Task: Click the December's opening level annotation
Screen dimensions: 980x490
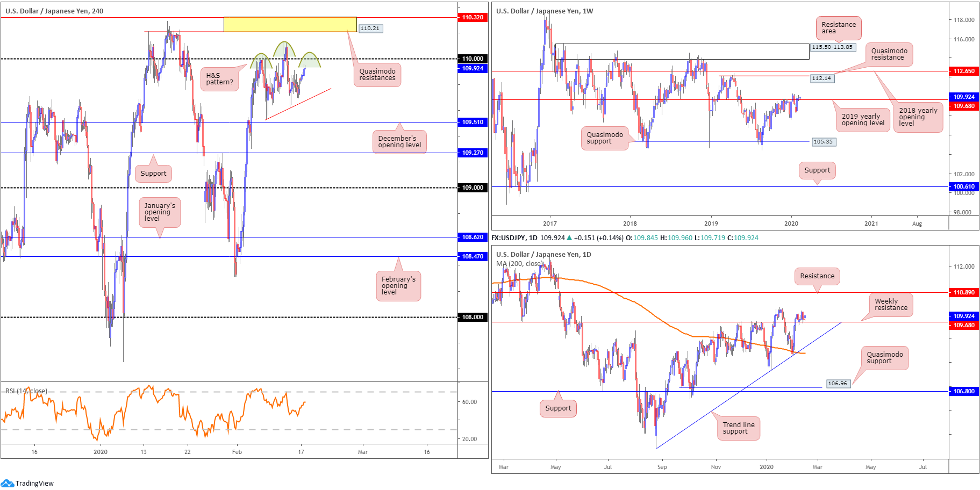Action: pos(399,142)
